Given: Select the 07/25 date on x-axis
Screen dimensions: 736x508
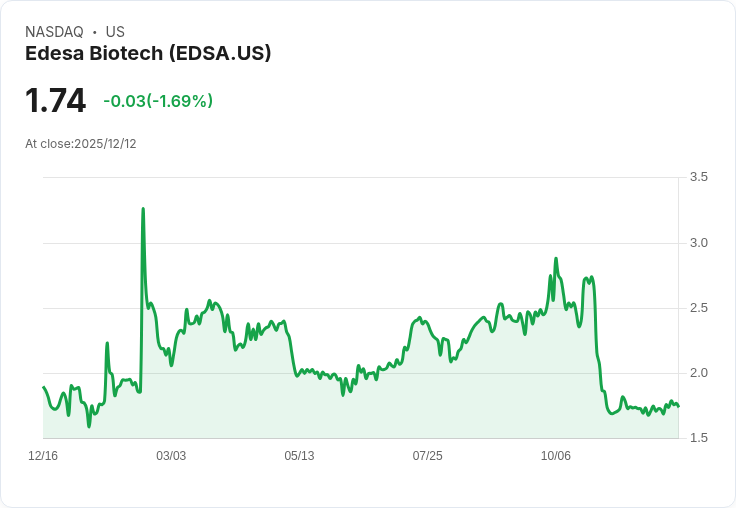Looking at the screenshot, I should coord(427,456).
